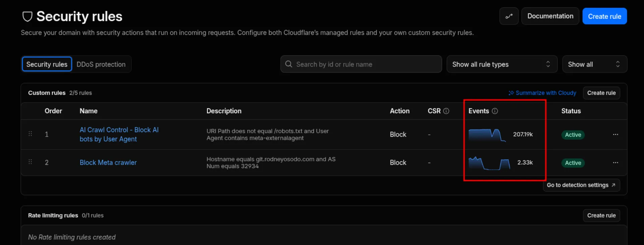Open the three-dot menu for Block Meta crawler rule

615,163
